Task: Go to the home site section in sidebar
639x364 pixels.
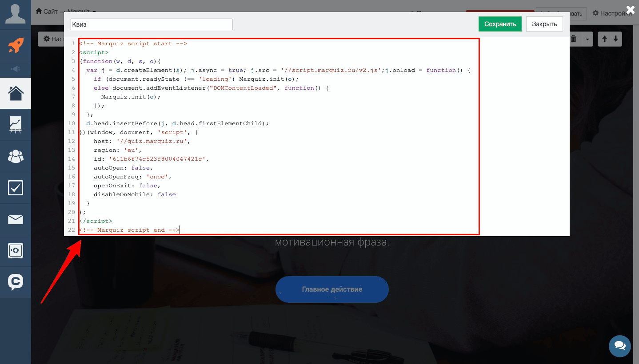Action: (x=16, y=93)
